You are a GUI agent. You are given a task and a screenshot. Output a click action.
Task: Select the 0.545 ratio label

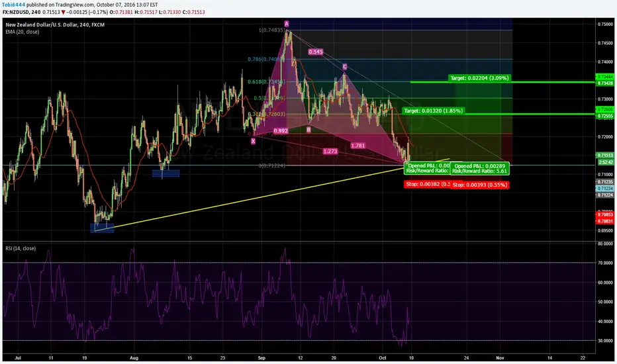pyautogui.click(x=316, y=52)
